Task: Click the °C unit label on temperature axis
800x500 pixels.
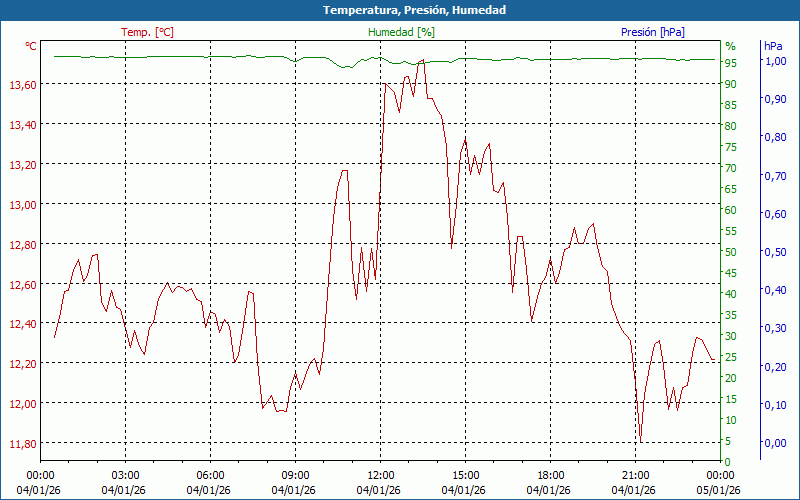Action: click(31, 46)
